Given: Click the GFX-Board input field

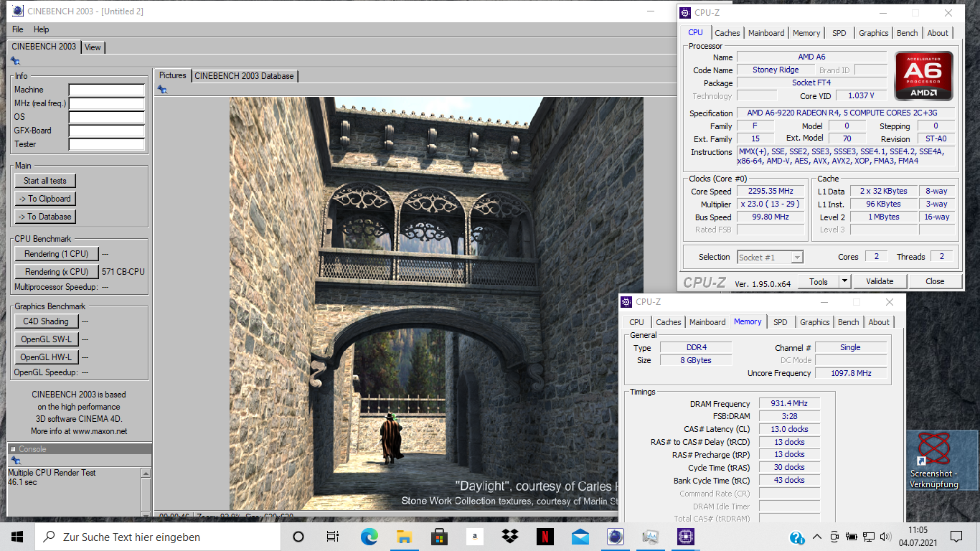Looking at the screenshot, I should tap(107, 131).
